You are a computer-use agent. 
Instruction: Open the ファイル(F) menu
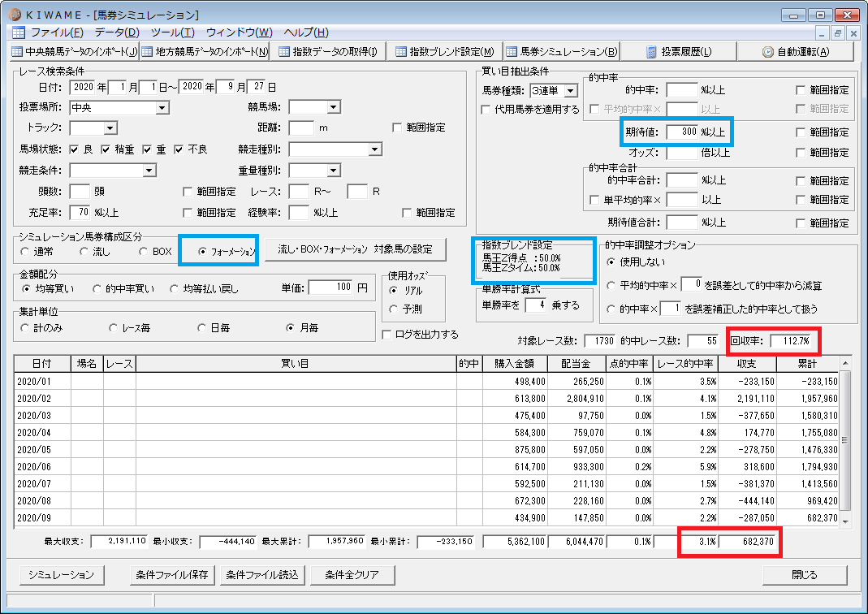click(x=57, y=32)
